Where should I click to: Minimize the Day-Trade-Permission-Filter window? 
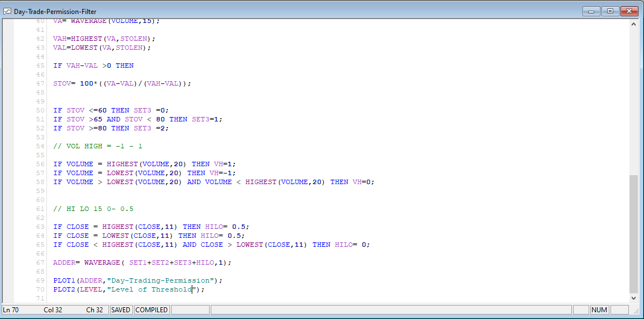pos(591,11)
